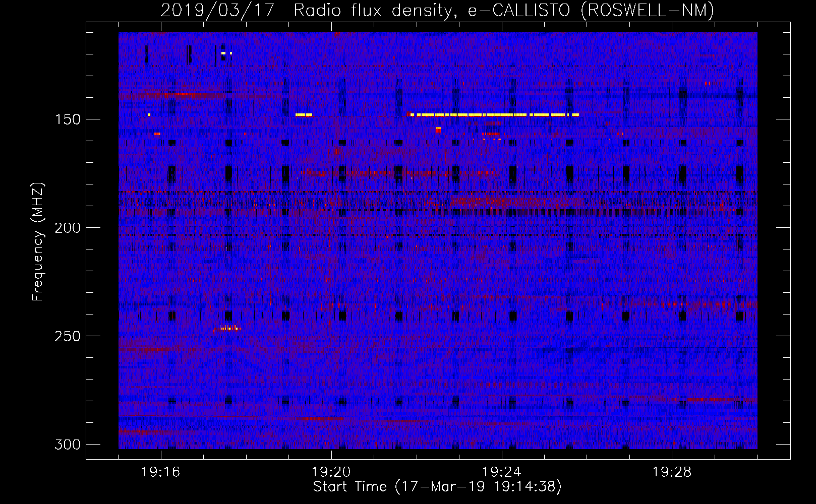Click the 'Start Time (17-Mar-19 19:14:38)' label
816x504 pixels.
click(x=437, y=487)
